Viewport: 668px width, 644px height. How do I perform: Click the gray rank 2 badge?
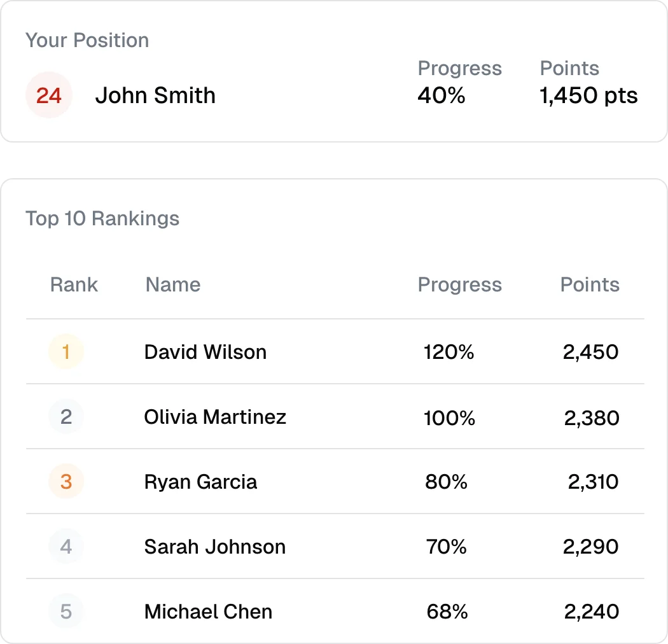click(66, 416)
